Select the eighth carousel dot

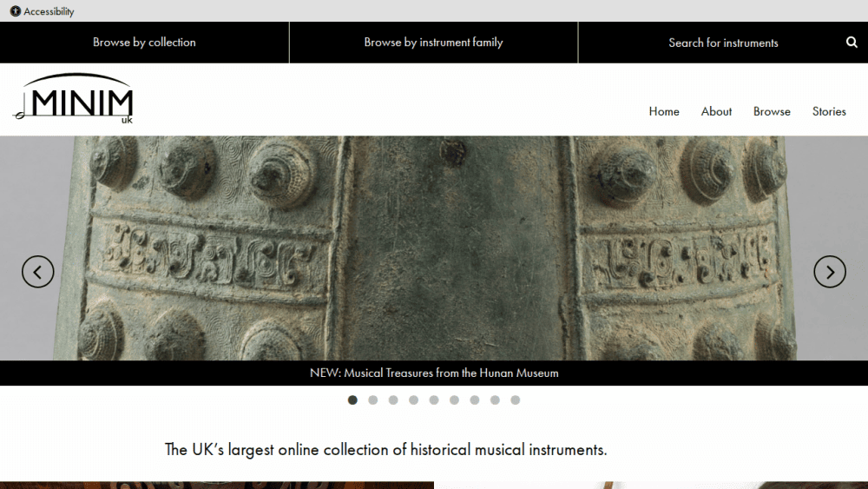coord(495,400)
